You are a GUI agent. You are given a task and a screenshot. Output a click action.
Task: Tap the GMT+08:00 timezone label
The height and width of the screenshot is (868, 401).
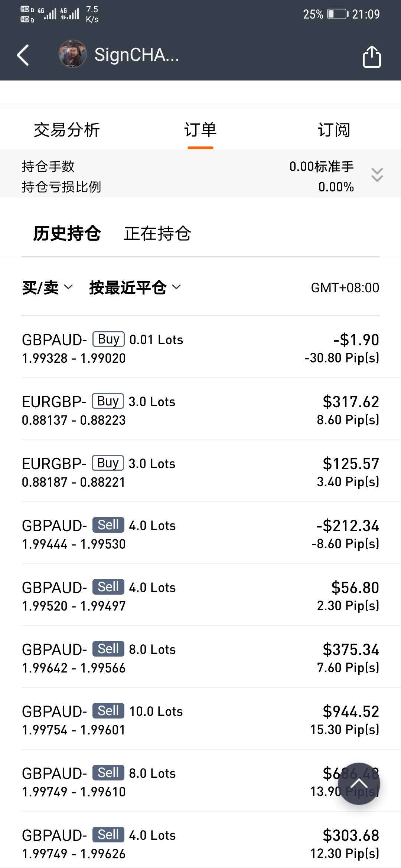pos(345,288)
